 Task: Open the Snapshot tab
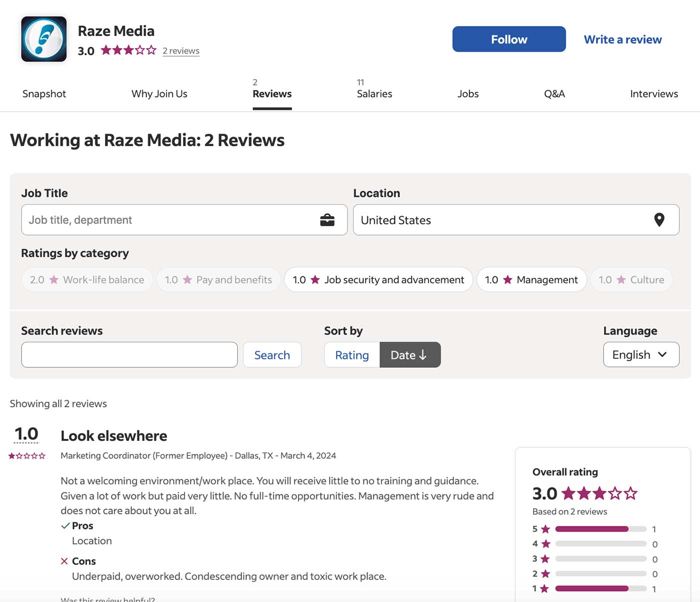(x=44, y=94)
